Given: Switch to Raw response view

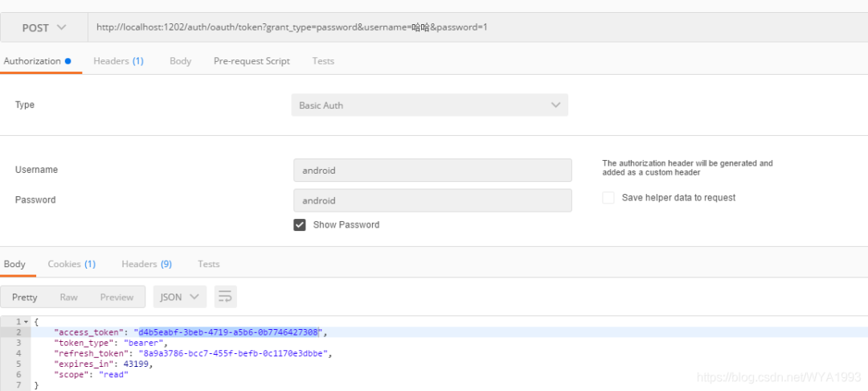Looking at the screenshot, I should pyautogui.click(x=69, y=297).
